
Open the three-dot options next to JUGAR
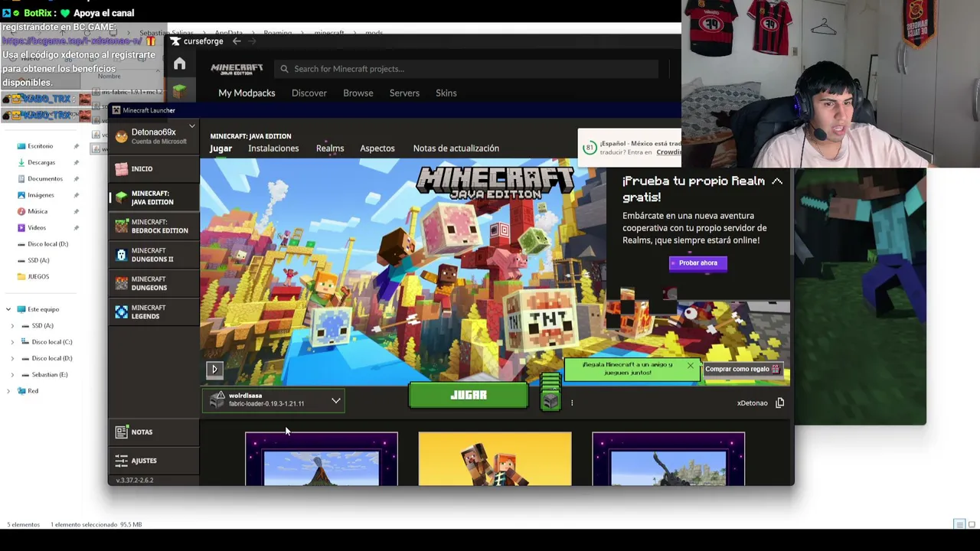pos(572,403)
